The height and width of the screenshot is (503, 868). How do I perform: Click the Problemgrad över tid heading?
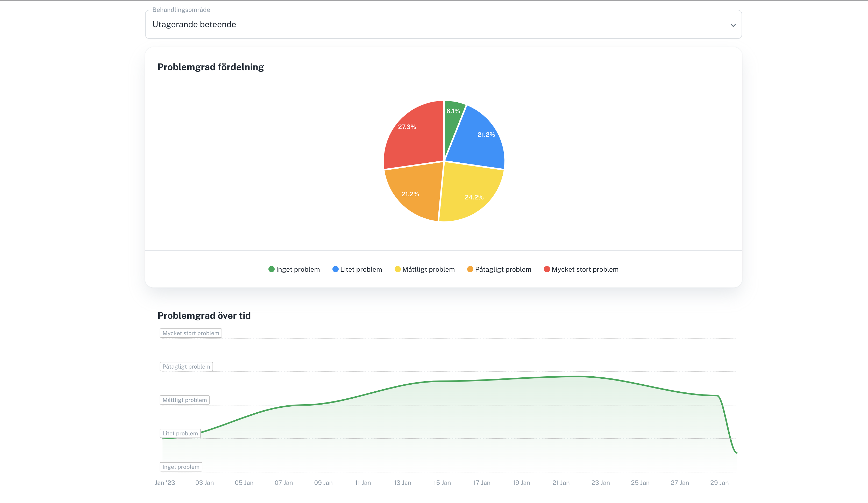click(204, 316)
